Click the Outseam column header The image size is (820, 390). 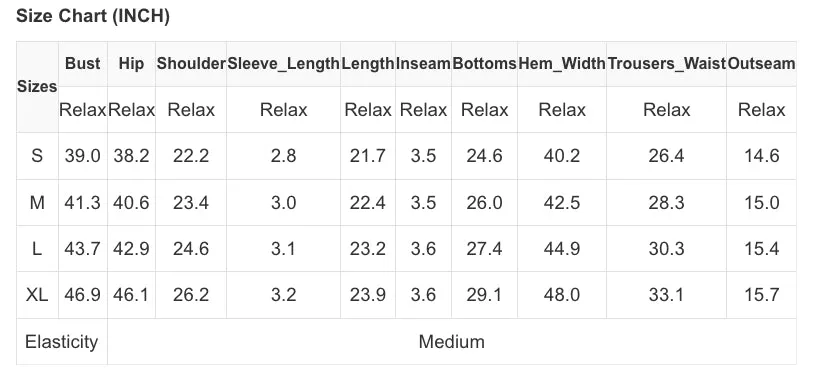pos(761,64)
